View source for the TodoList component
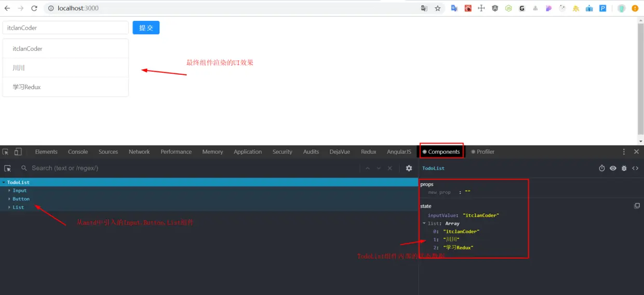This screenshot has width=644, height=295. click(x=635, y=168)
